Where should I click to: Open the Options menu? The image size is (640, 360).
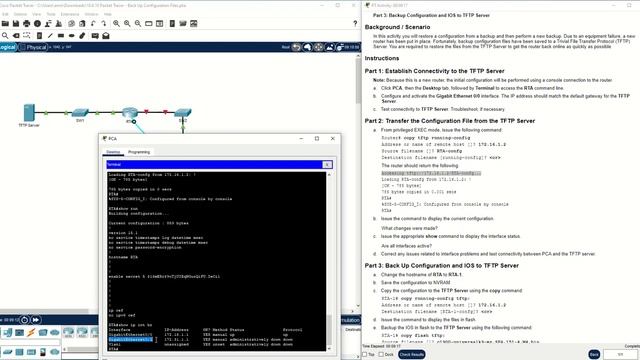20,14
